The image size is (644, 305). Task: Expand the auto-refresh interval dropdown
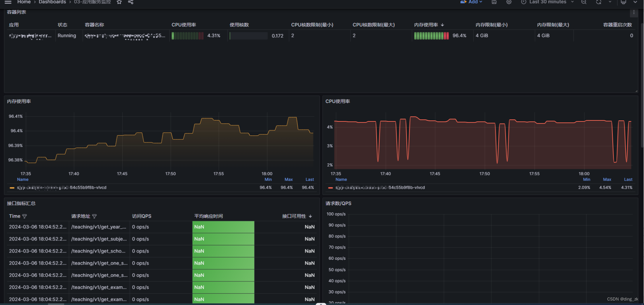pos(610,2)
